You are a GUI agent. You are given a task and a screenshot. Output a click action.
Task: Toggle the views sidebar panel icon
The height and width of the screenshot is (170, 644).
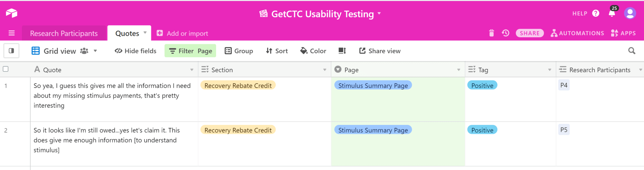(11, 51)
